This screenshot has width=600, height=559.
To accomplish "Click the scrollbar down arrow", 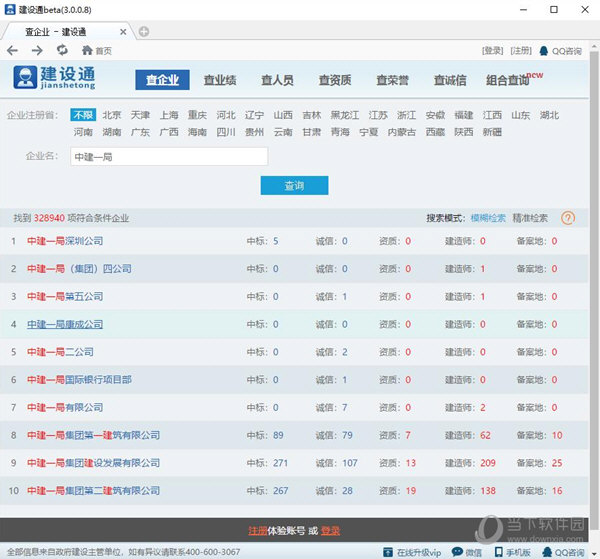I will 594,553.
